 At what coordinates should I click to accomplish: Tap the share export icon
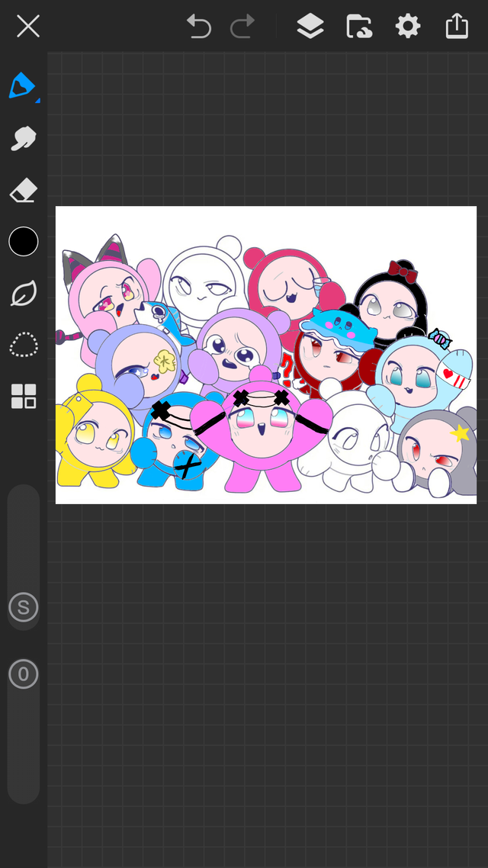tap(456, 27)
